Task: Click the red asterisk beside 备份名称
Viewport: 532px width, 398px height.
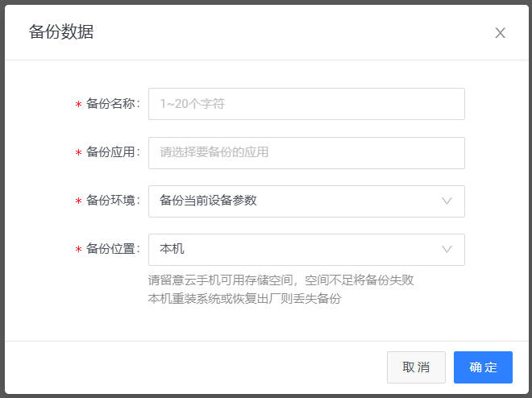Action: [x=78, y=106]
